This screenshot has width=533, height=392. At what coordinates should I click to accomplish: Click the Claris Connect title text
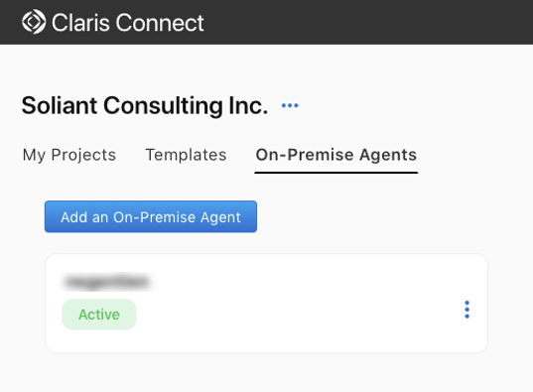(127, 23)
